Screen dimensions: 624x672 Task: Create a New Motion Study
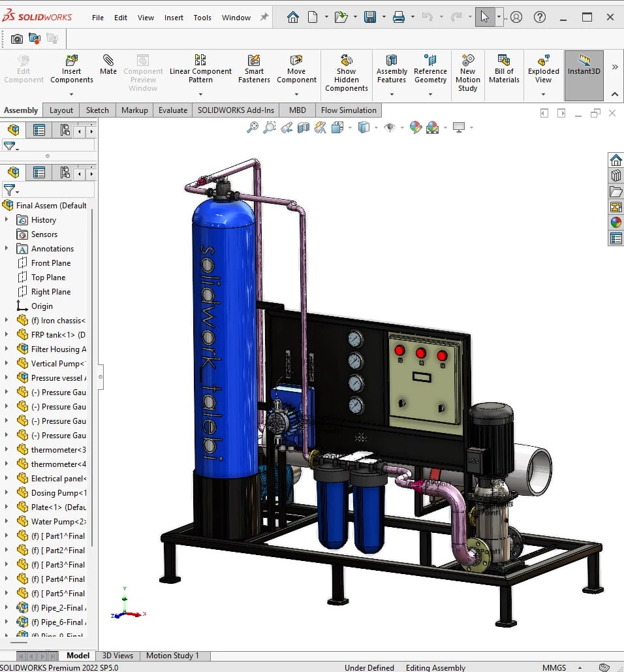(468, 73)
